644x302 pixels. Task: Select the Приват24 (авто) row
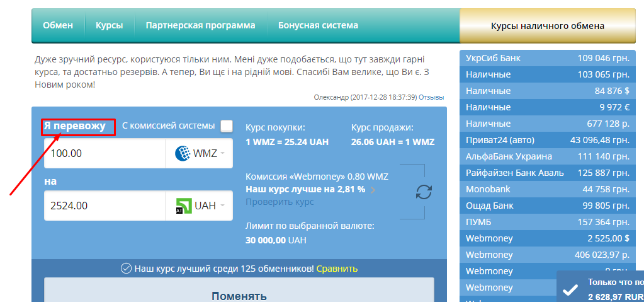pyautogui.click(x=548, y=140)
